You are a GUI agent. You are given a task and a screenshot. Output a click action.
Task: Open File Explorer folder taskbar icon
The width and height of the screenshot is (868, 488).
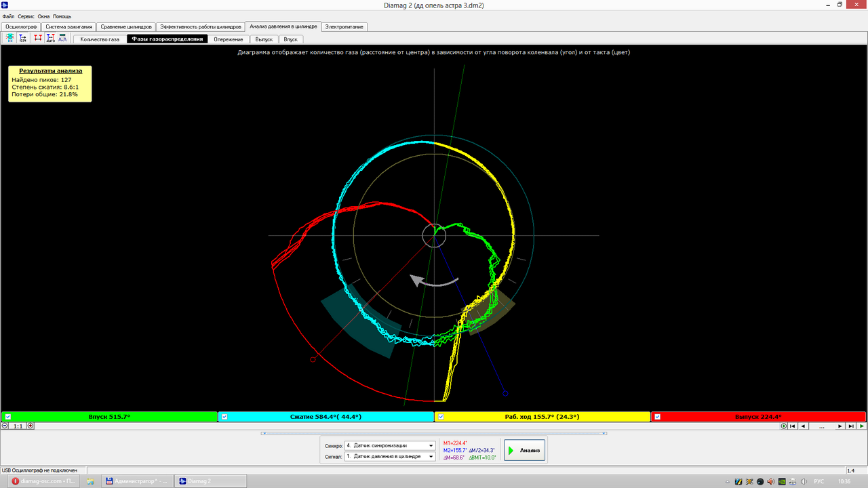(x=90, y=481)
